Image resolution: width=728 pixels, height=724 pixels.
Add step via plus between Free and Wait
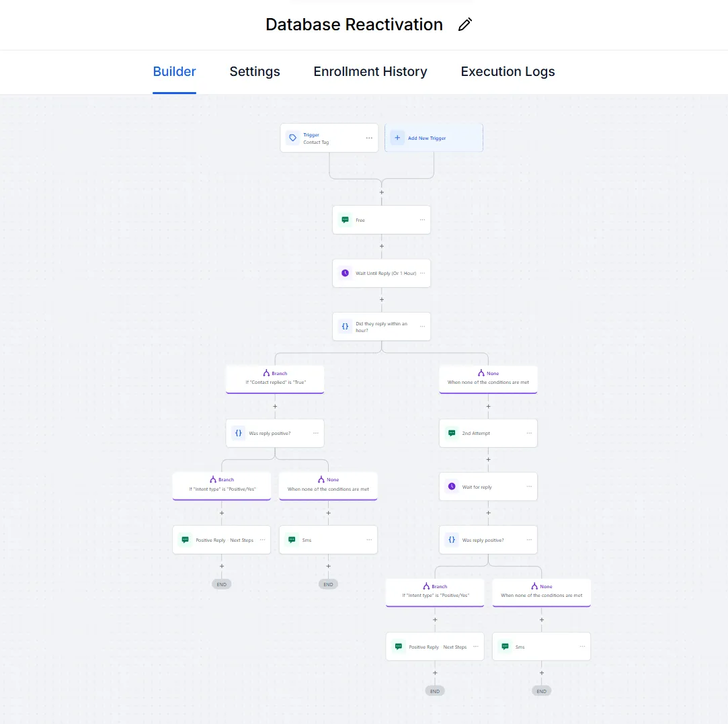(x=382, y=246)
